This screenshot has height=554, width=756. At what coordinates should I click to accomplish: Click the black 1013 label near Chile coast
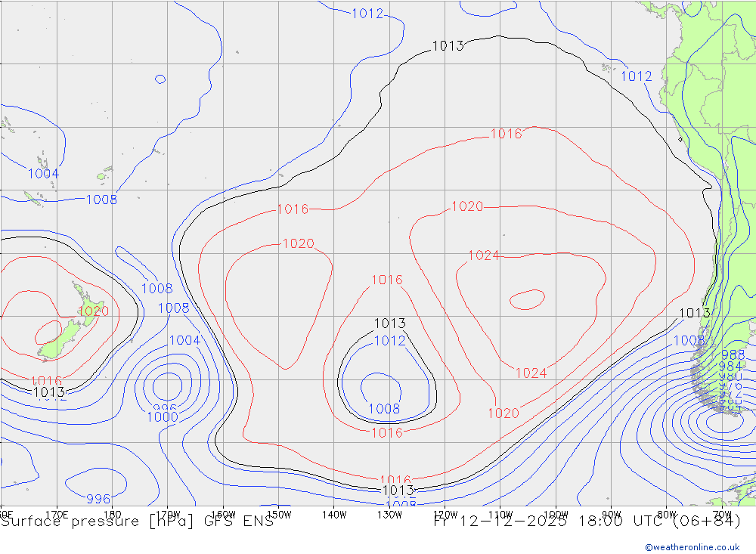click(695, 313)
